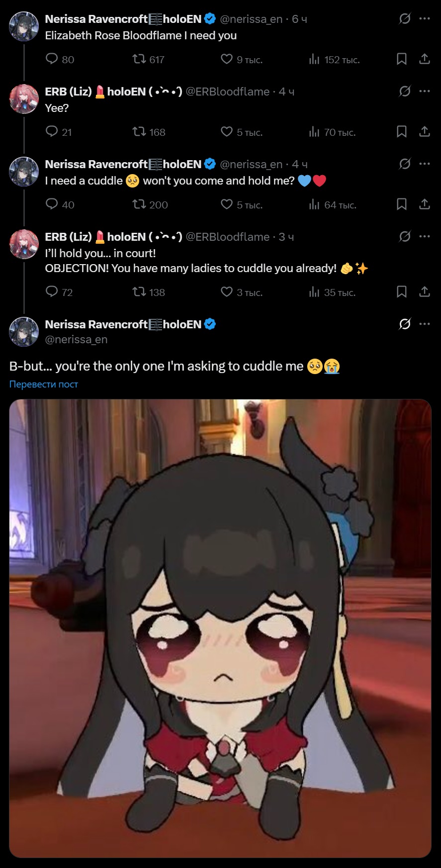Open more options on the main Nerissa post

[425, 324]
